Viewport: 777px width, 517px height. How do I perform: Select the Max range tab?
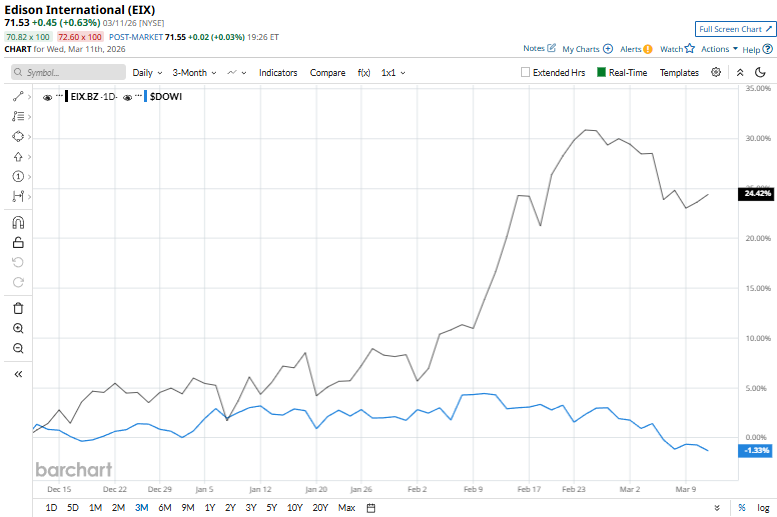point(346,508)
